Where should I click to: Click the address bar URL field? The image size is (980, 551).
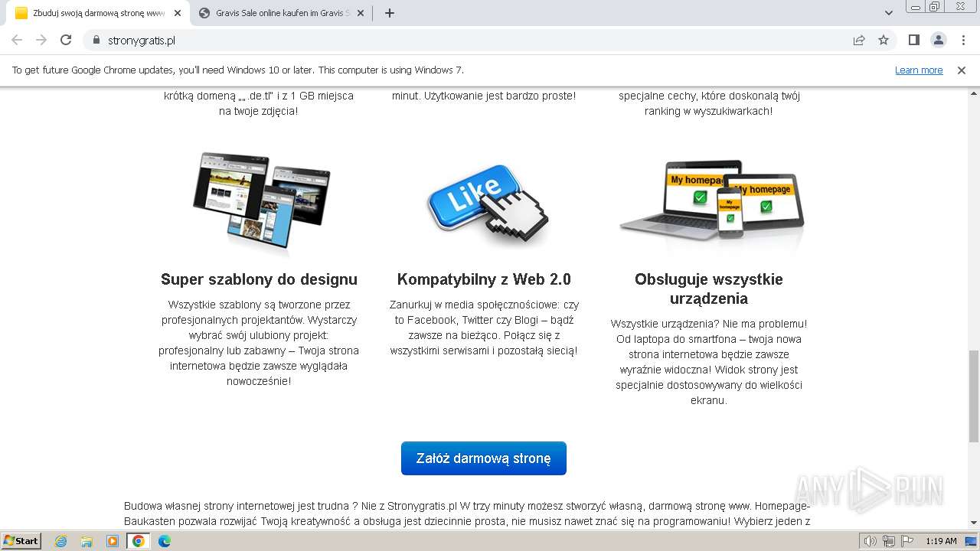[x=475, y=40]
